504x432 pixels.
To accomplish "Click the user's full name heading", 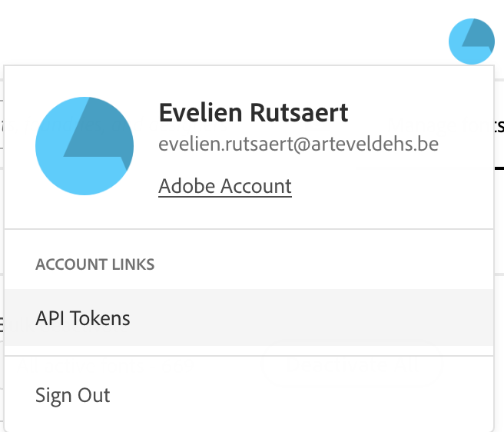I will pos(253,113).
